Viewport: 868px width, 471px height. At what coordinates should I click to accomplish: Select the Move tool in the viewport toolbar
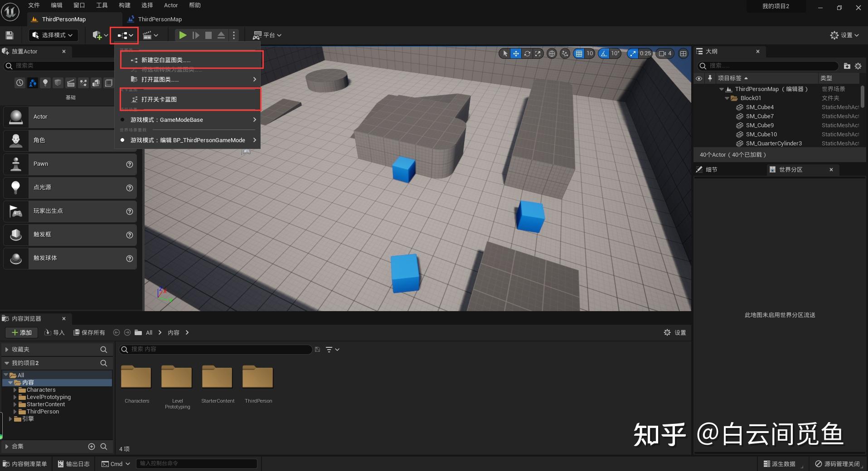pos(516,53)
